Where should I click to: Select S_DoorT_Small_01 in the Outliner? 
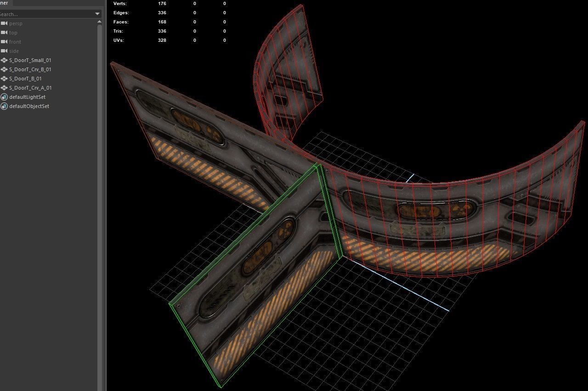point(30,60)
